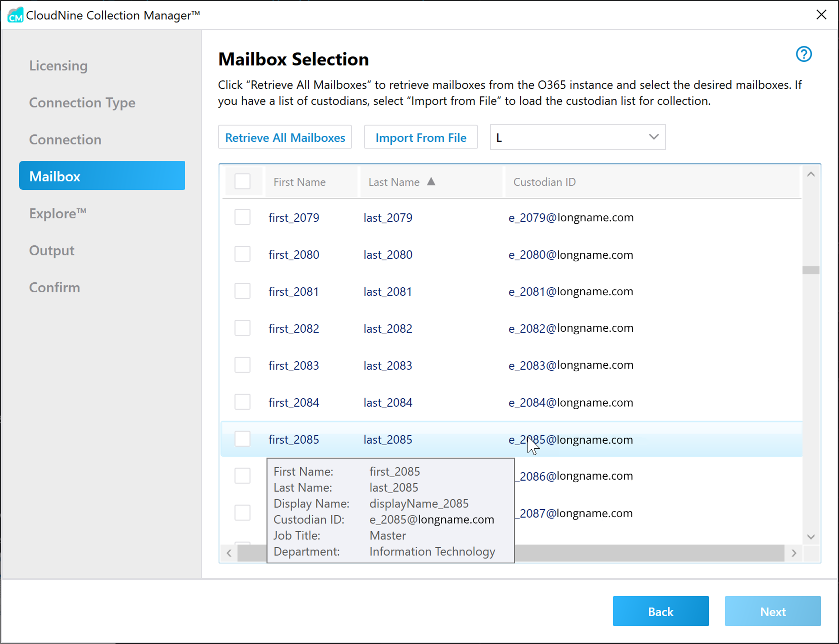Check the box for the e_2086 row
The image size is (839, 644).
242,476
